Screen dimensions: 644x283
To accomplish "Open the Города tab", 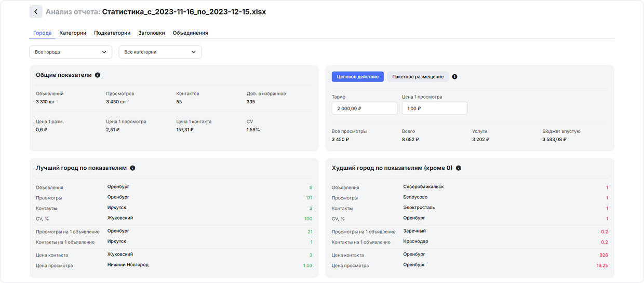I will point(43,33).
